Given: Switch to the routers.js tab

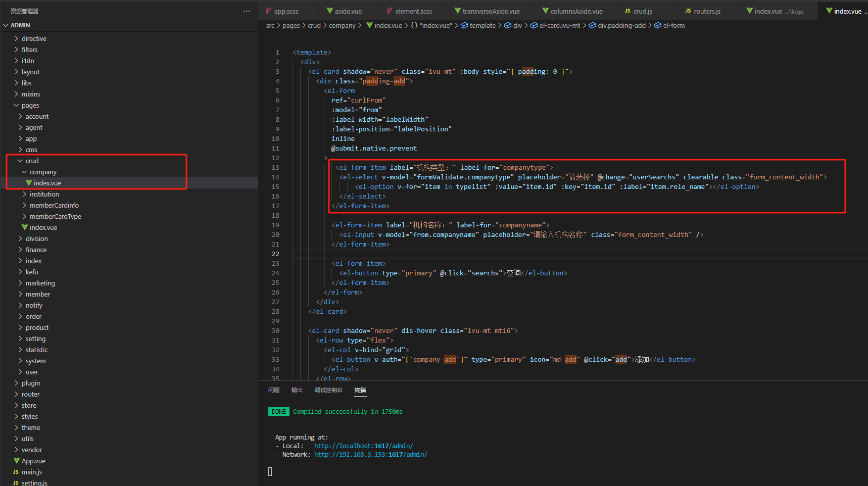Looking at the screenshot, I should tap(707, 11).
